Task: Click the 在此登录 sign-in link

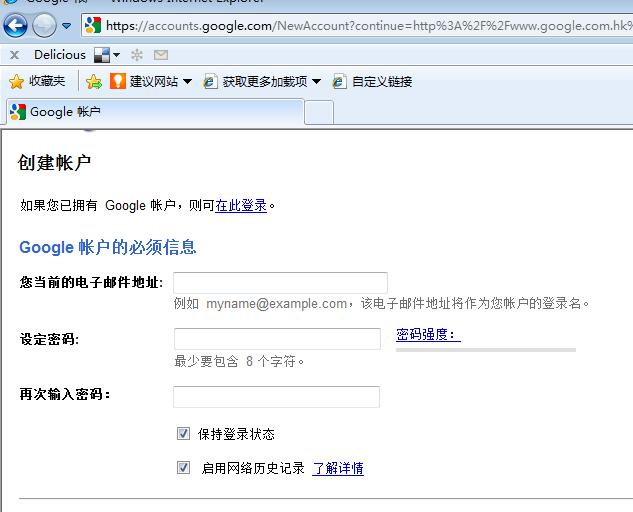Action: point(241,206)
